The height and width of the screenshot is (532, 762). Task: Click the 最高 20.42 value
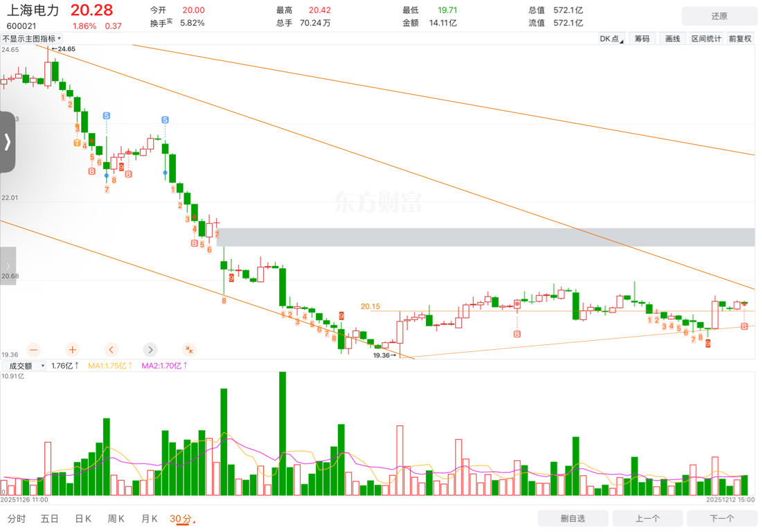point(320,10)
